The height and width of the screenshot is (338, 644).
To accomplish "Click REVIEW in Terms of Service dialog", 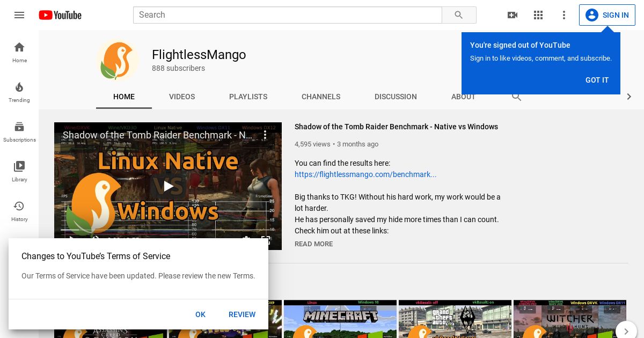I will point(242,314).
